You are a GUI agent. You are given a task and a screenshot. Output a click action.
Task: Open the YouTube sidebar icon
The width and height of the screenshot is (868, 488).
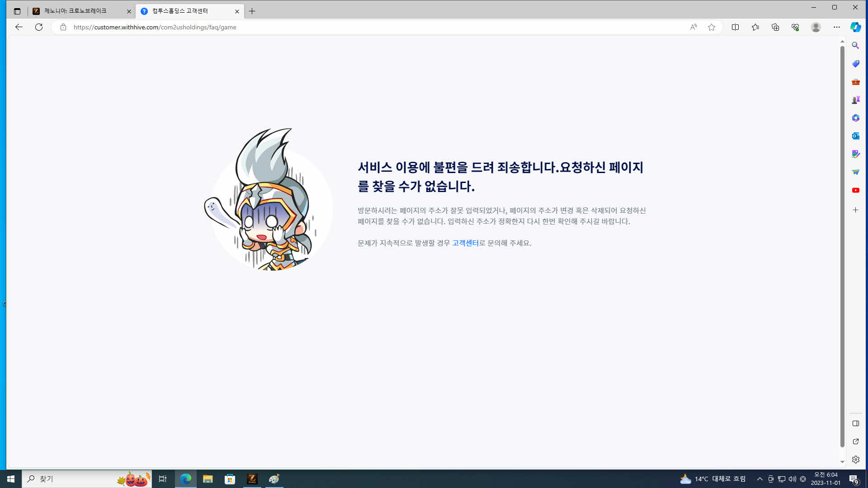pos(855,190)
